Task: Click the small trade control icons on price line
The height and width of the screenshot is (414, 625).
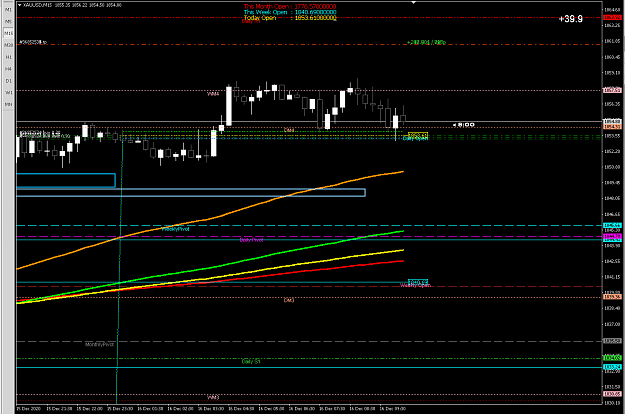Action: click(464, 125)
